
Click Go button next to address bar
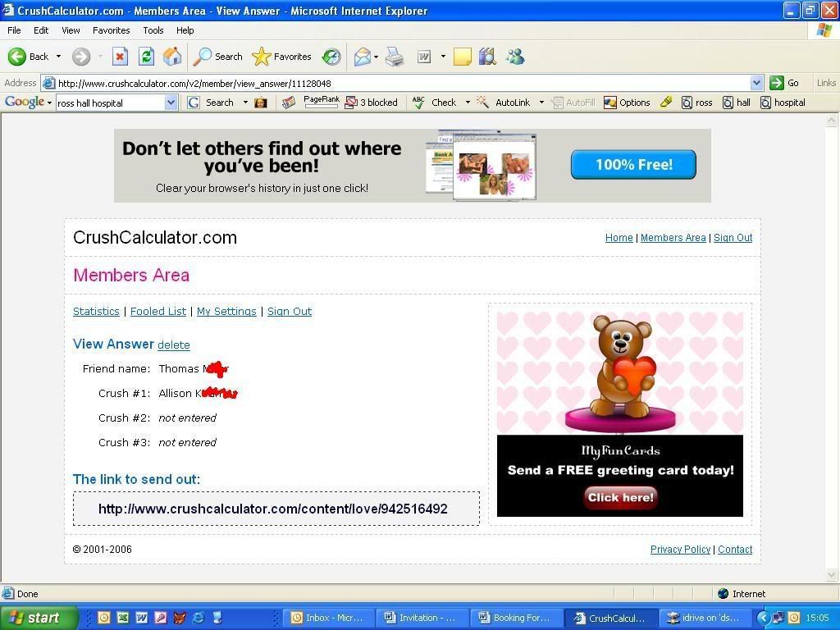[784, 83]
